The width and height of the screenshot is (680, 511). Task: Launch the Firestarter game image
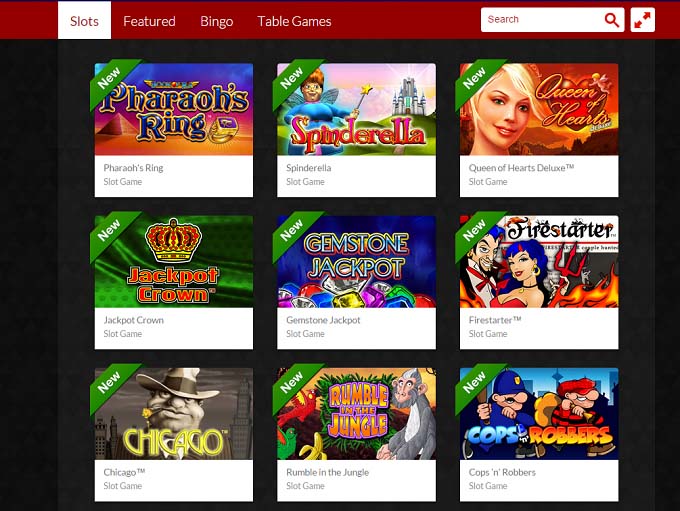[539, 262]
